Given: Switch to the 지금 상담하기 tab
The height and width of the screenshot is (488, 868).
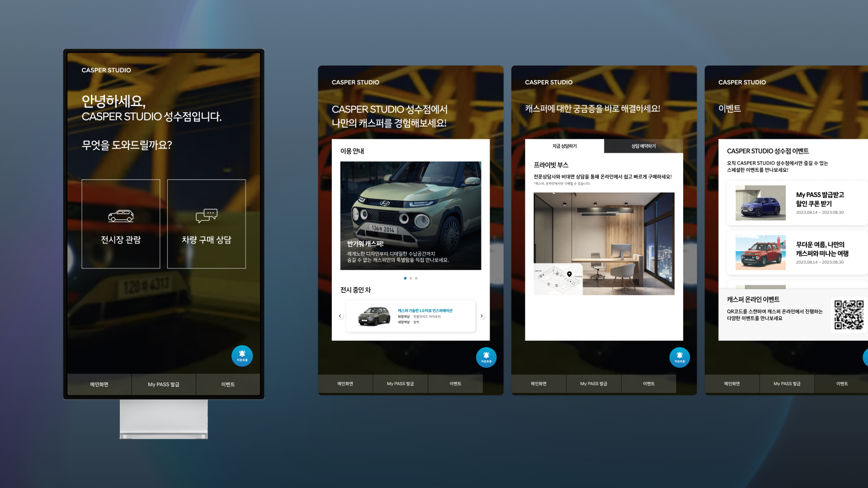Looking at the screenshot, I should click(x=564, y=146).
